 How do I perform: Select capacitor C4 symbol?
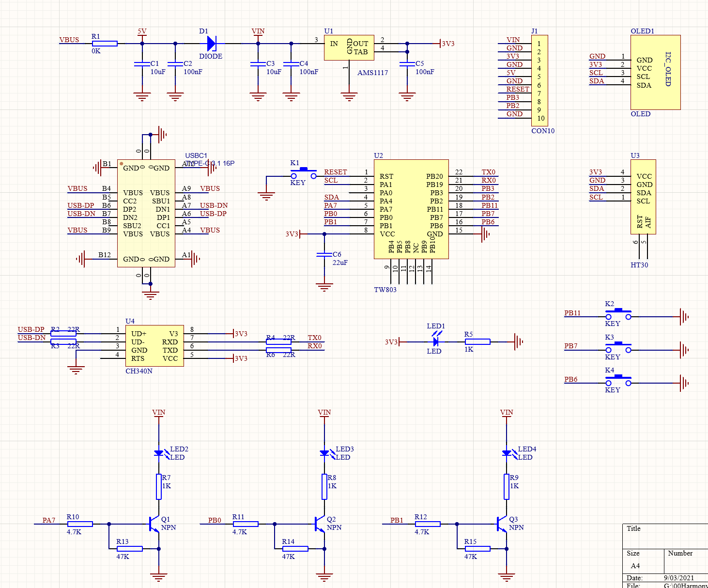[x=291, y=63]
